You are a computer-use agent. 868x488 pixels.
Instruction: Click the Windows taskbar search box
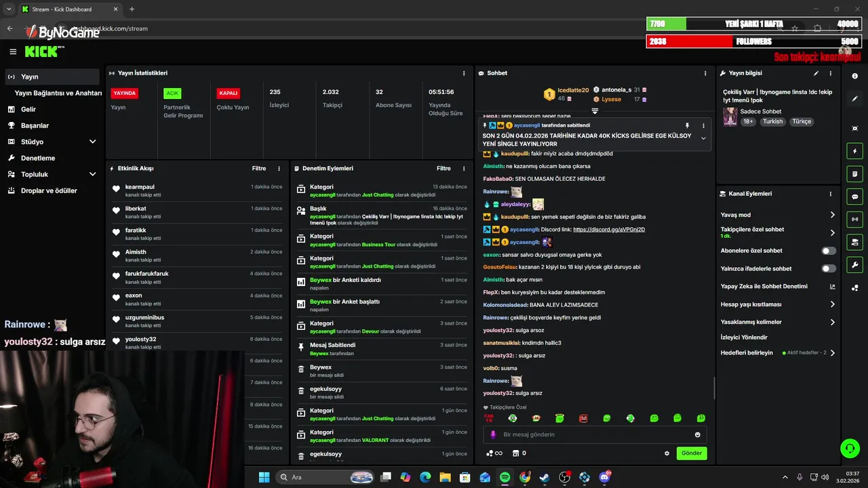tap(326, 477)
